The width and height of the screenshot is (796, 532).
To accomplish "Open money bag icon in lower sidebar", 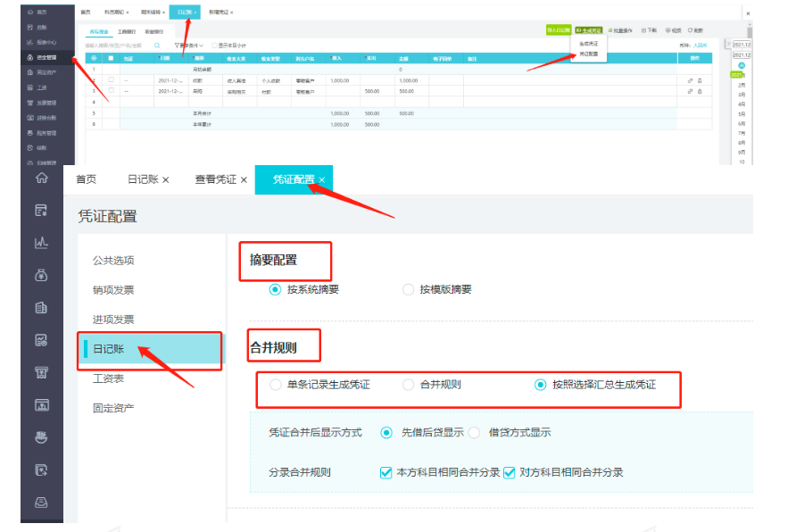I will coord(42,275).
